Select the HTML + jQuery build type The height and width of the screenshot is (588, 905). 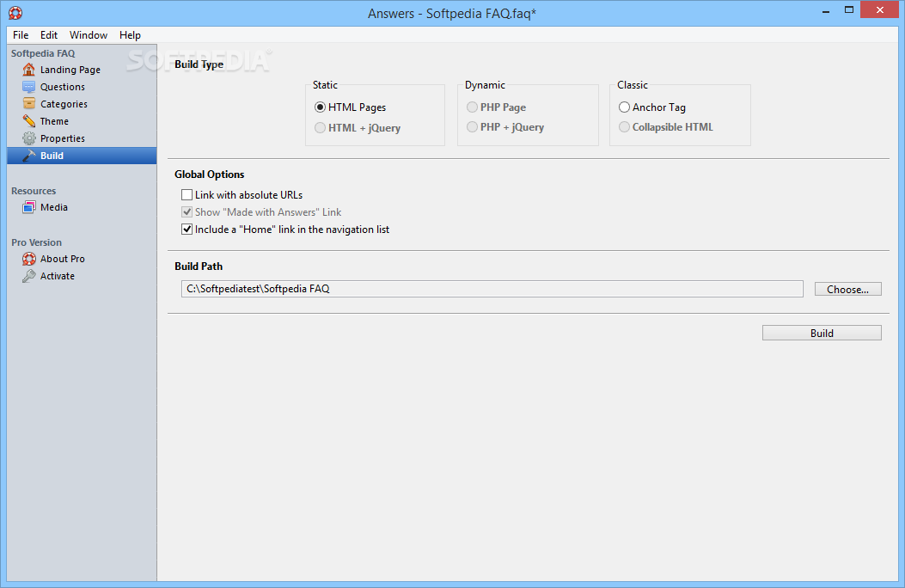point(320,128)
